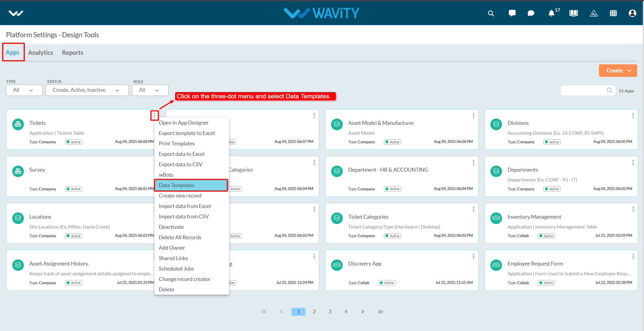
Task: Switch to the Apps tab
Action: coord(13,52)
